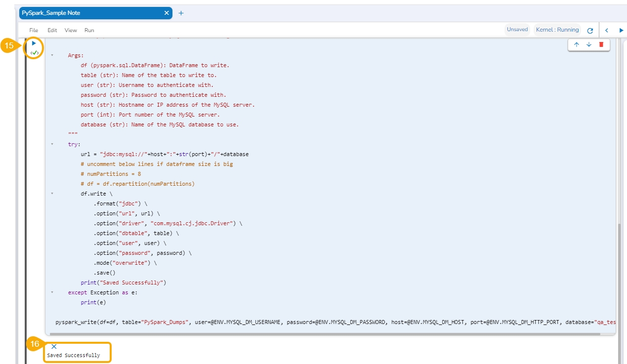
Task: Click the Kernel: Running status badge
Action: [x=557, y=30]
